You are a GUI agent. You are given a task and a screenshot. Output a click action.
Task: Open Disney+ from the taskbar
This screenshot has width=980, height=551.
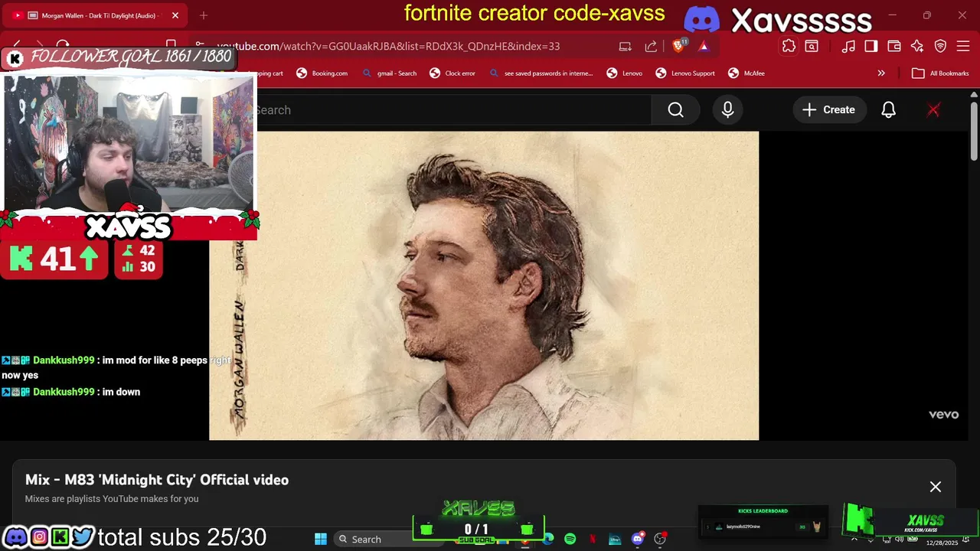point(615,540)
